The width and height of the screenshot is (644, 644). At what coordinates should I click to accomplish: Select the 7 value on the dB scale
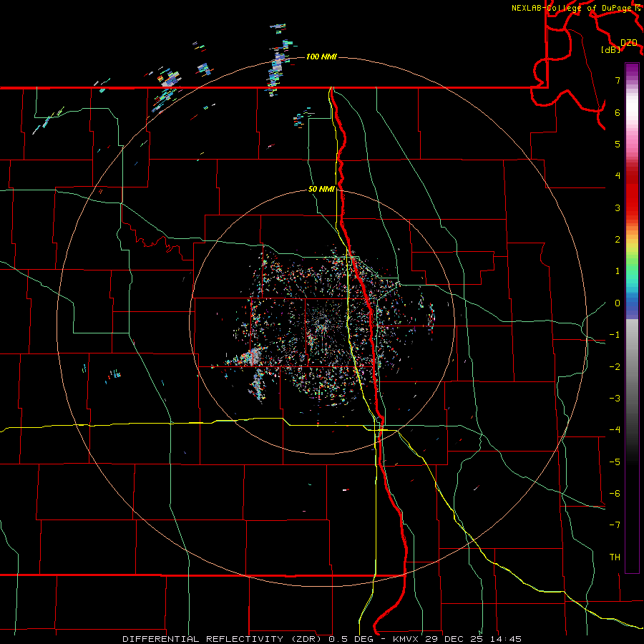click(x=618, y=80)
